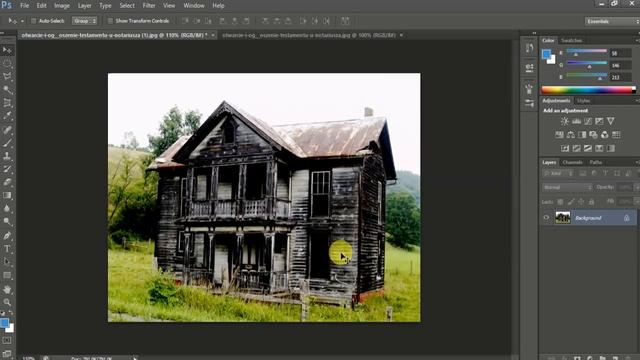Screen dimensions: 640x360
Task: Toggle lock transparent pixels in Layers
Action: 560,202
